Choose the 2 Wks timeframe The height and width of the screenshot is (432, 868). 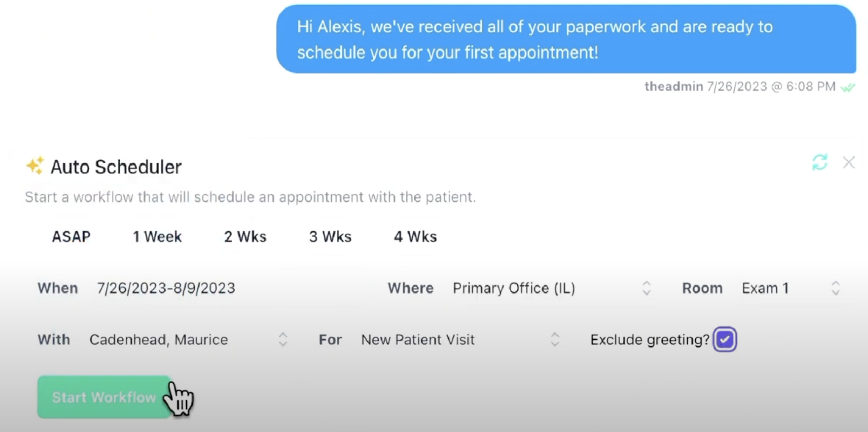[245, 237]
